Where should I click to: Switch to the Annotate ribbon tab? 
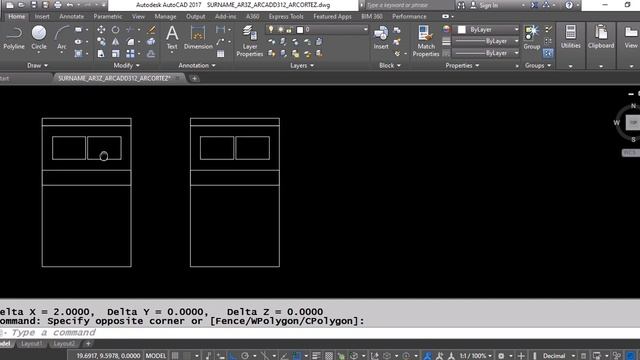(71, 16)
